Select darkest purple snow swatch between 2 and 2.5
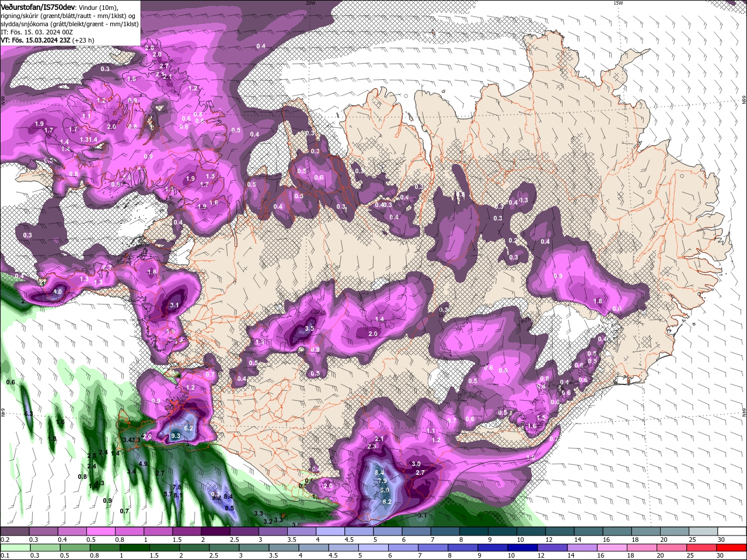 click(215, 531)
